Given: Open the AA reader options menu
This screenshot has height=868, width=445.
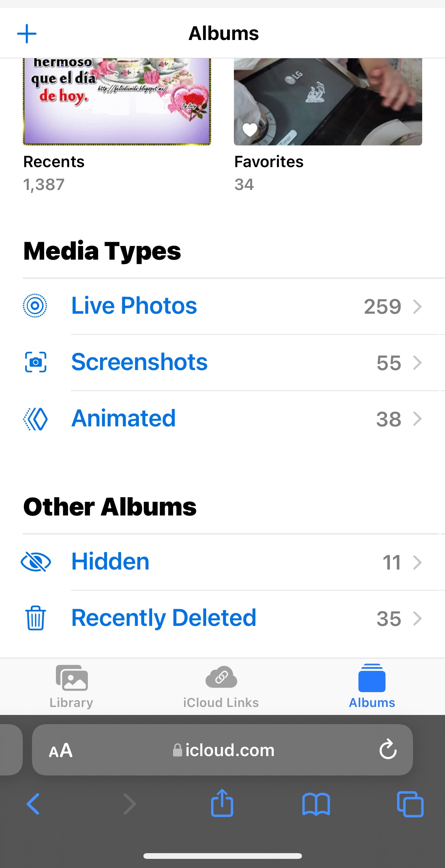Looking at the screenshot, I should [60, 750].
